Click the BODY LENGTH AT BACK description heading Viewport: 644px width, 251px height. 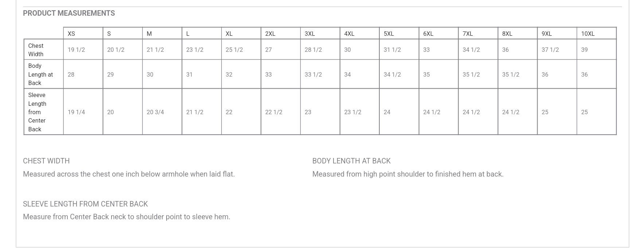tap(351, 161)
